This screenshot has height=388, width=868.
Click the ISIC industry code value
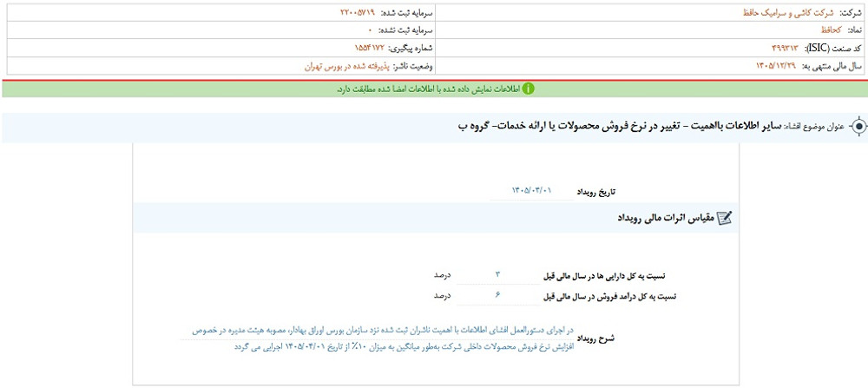tap(784, 48)
